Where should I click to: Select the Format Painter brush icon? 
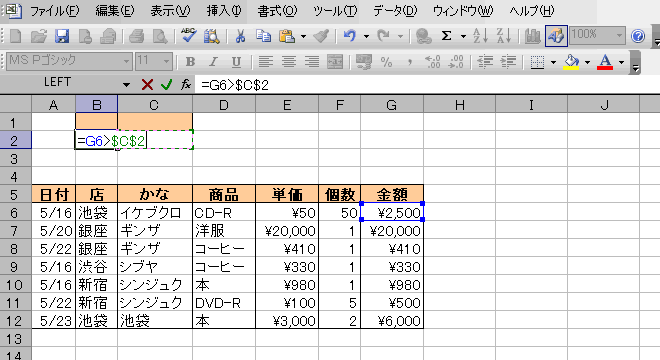click(x=322, y=36)
